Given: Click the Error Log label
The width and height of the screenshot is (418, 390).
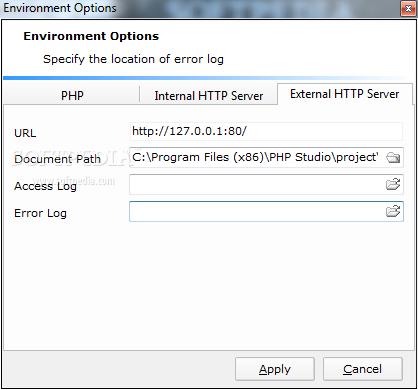Looking at the screenshot, I should click(40, 213).
